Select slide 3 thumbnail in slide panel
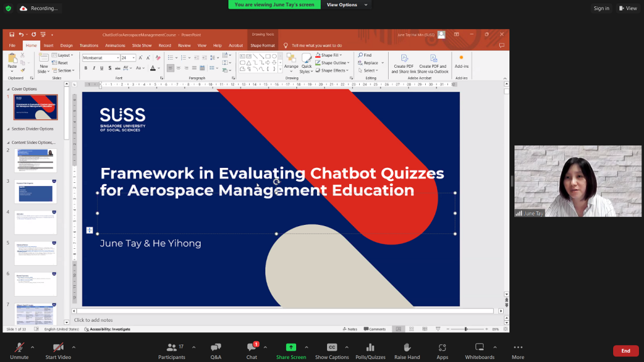This screenshot has height=362, width=644. tap(36, 191)
